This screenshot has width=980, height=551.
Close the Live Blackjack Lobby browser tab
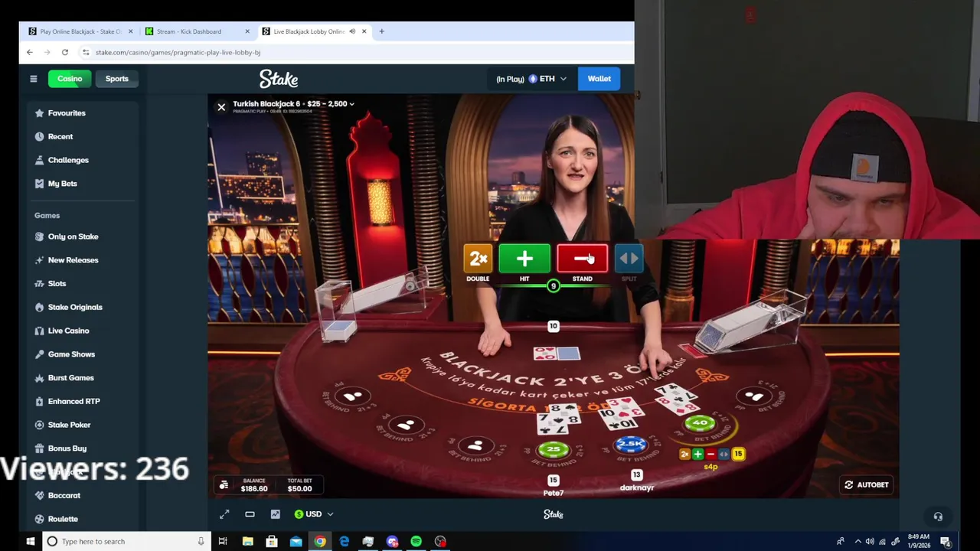tap(364, 31)
